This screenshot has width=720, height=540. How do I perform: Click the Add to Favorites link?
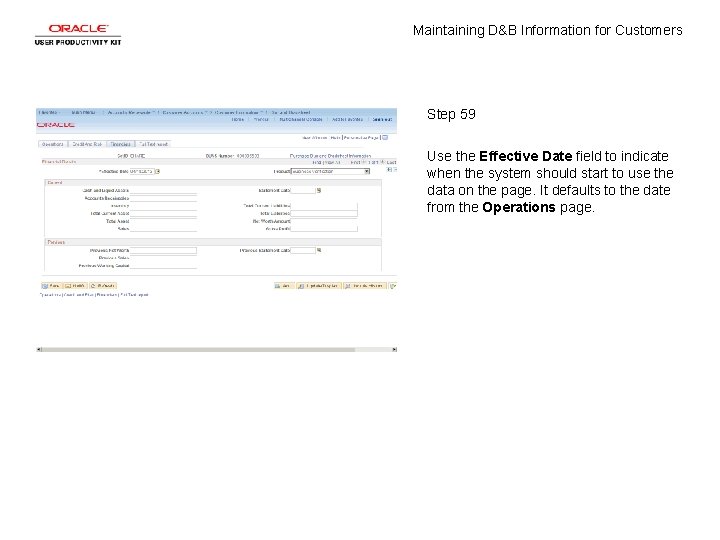point(347,119)
